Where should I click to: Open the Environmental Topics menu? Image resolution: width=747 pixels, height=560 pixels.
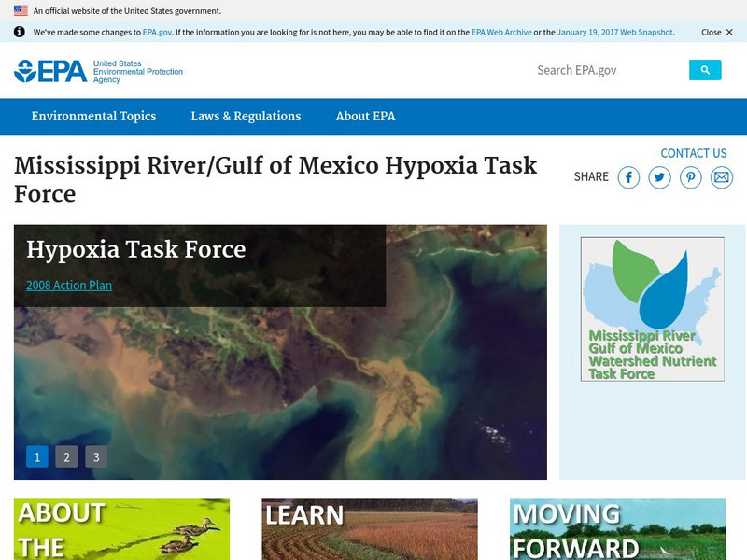coord(93,116)
